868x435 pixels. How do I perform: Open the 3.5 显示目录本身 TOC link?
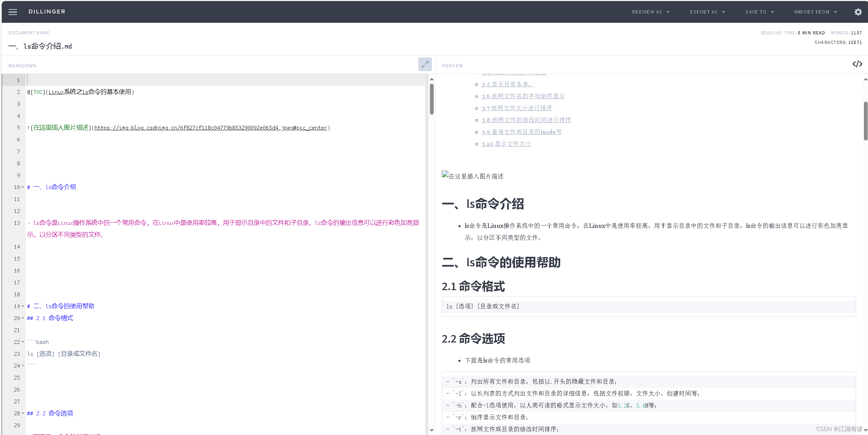[x=508, y=84]
